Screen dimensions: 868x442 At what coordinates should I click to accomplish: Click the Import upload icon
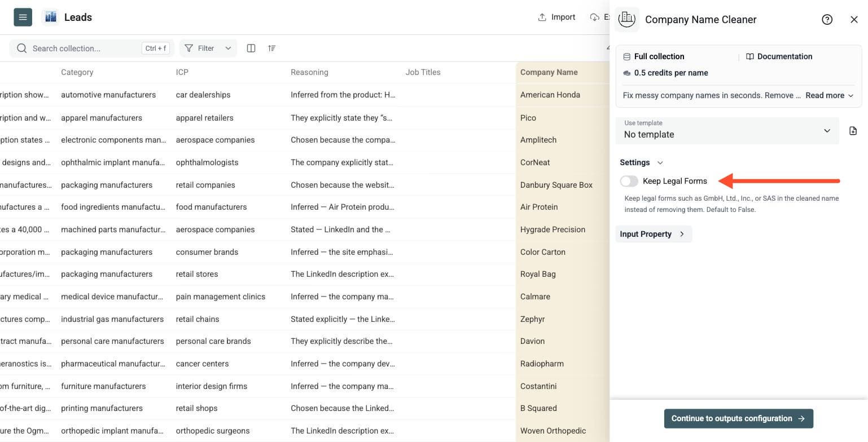[542, 17]
